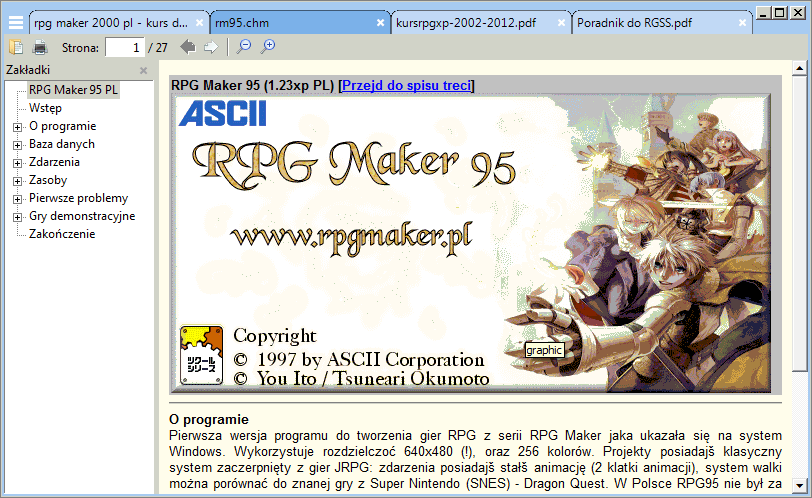Click the Zakładki panel title
This screenshot has height=498, width=812.
tap(28, 70)
